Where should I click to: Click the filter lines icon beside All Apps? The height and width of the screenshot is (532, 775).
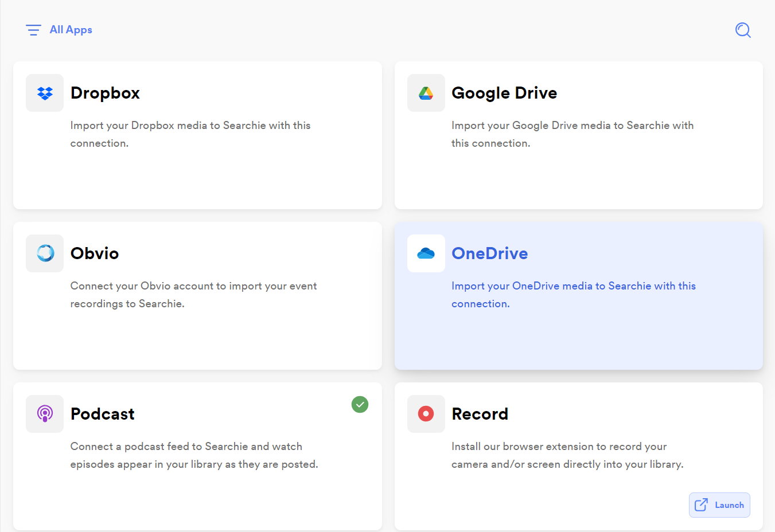click(x=33, y=30)
